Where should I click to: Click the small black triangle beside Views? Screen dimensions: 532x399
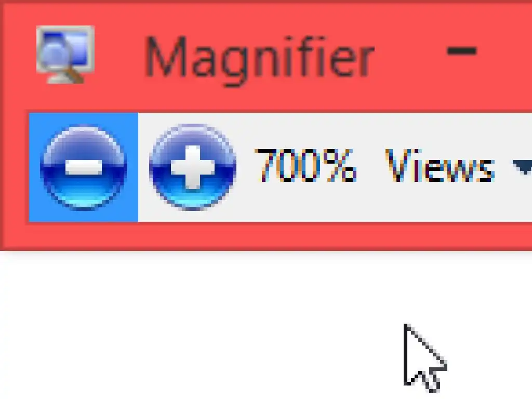(523, 167)
